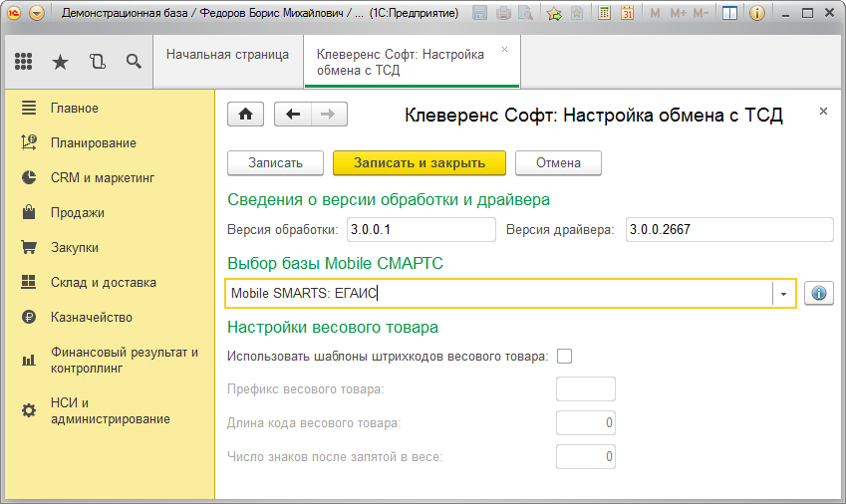Navigate forward with the right arrow
This screenshot has height=504, width=846.
click(x=329, y=115)
